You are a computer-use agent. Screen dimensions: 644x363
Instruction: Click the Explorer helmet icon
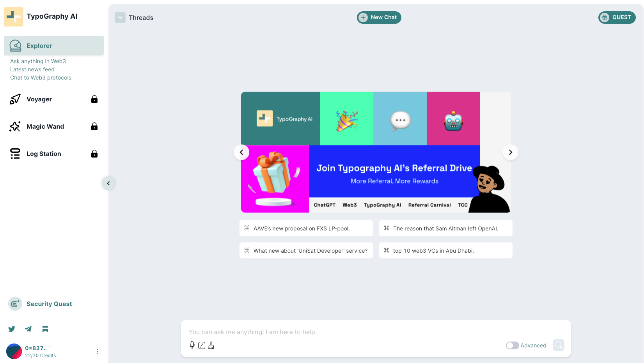(x=15, y=46)
